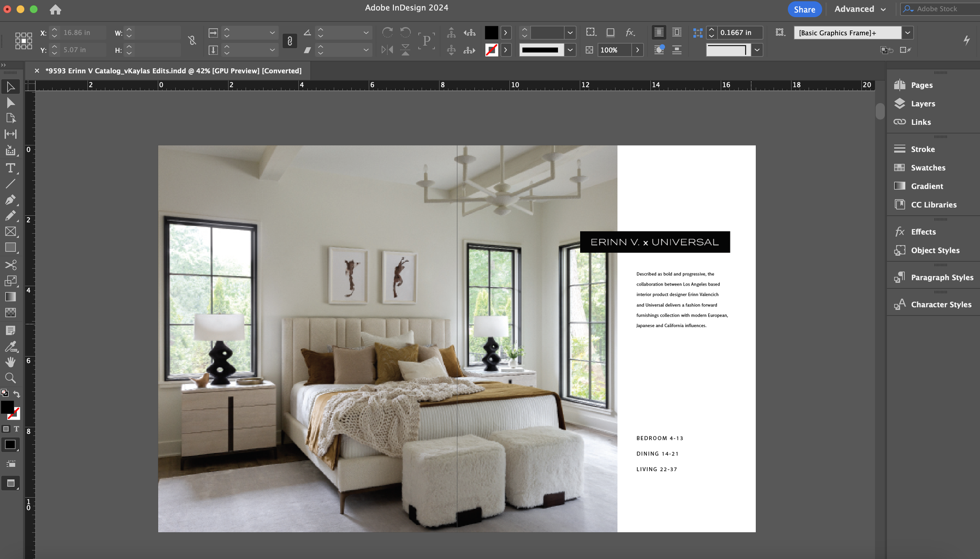This screenshot has width=980, height=559.
Task: Open the Paragraph Styles panel
Action: point(942,277)
